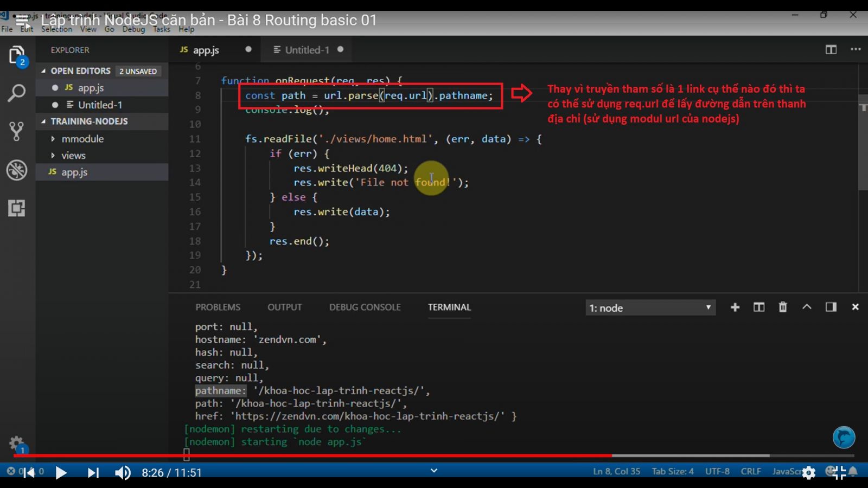Expand the mmodule folder
868x488 pixels.
(82, 139)
